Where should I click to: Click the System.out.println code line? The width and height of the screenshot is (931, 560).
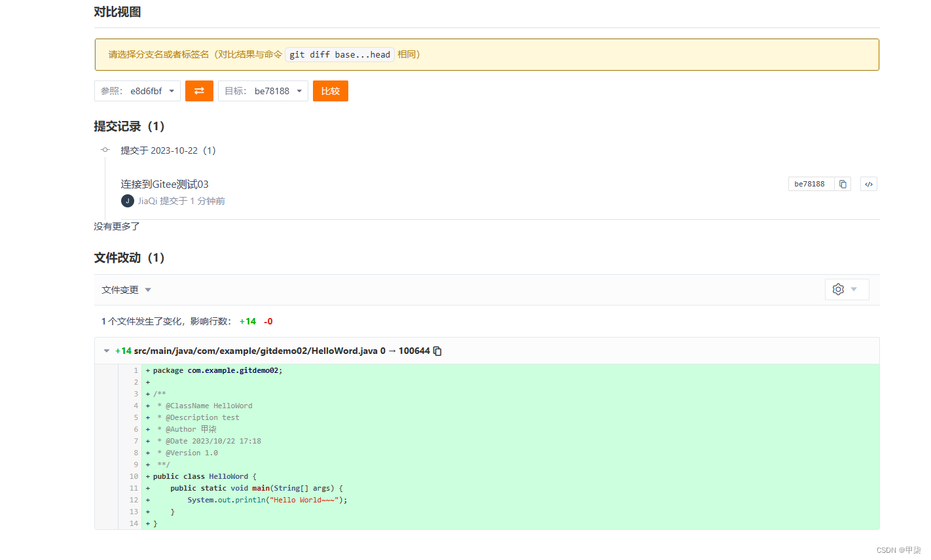click(x=510, y=500)
